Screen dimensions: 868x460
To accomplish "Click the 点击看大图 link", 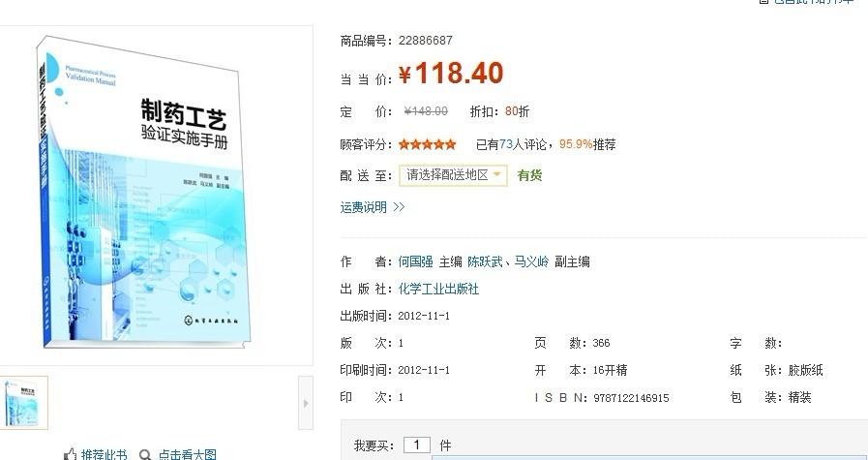I will click(x=187, y=454).
